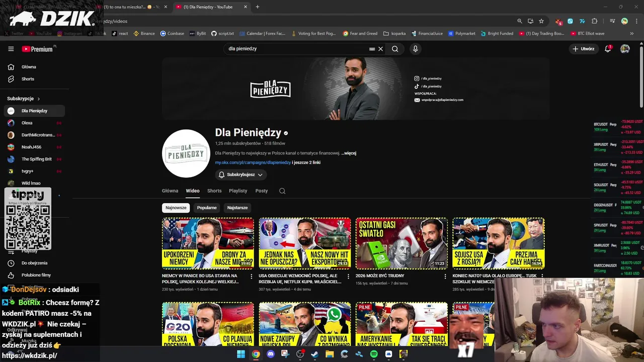This screenshot has width=644, height=362.
Task: Open options menu for 'USA OBIECUJE' video
Action: pos(348,277)
